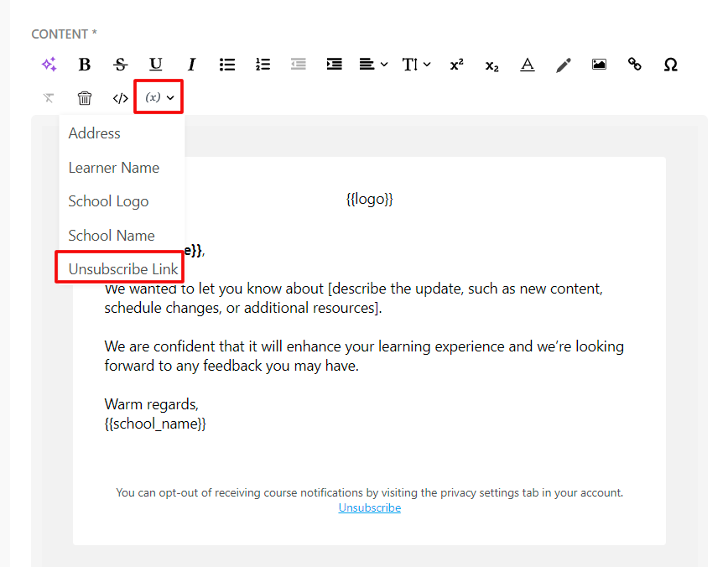This screenshot has height=567, width=728.
Task: Open the AI assistant sparkle tool
Action: pyautogui.click(x=49, y=64)
